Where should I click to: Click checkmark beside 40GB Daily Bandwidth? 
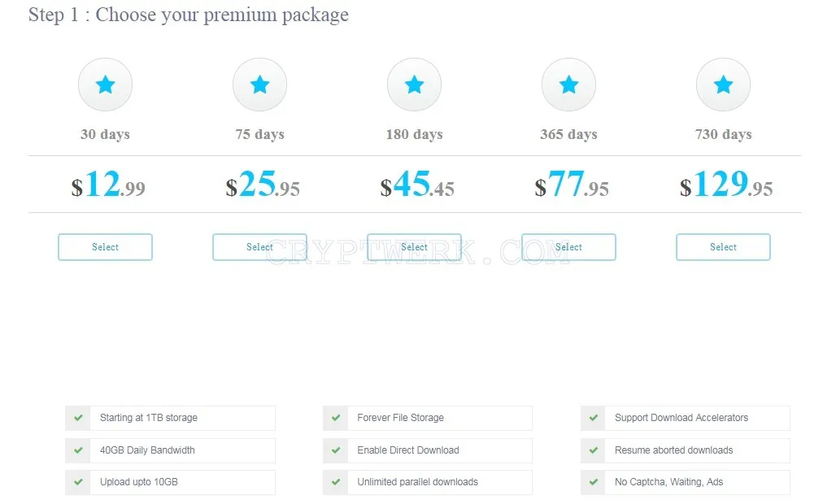tap(78, 450)
